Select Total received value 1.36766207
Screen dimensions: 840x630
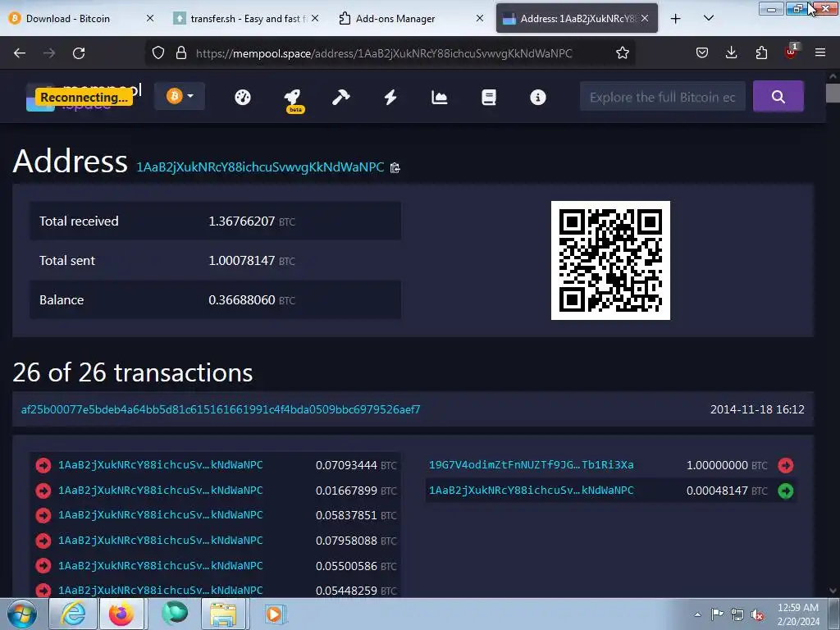coord(242,221)
